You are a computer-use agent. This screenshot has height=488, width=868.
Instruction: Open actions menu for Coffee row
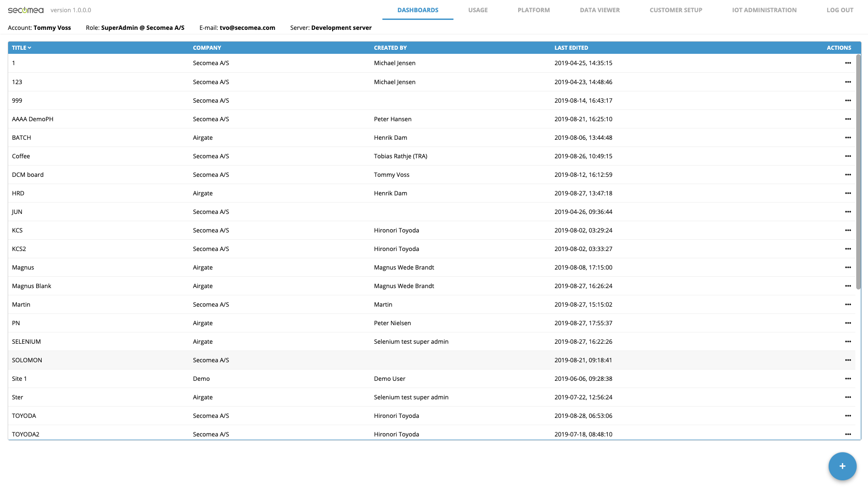pos(848,156)
